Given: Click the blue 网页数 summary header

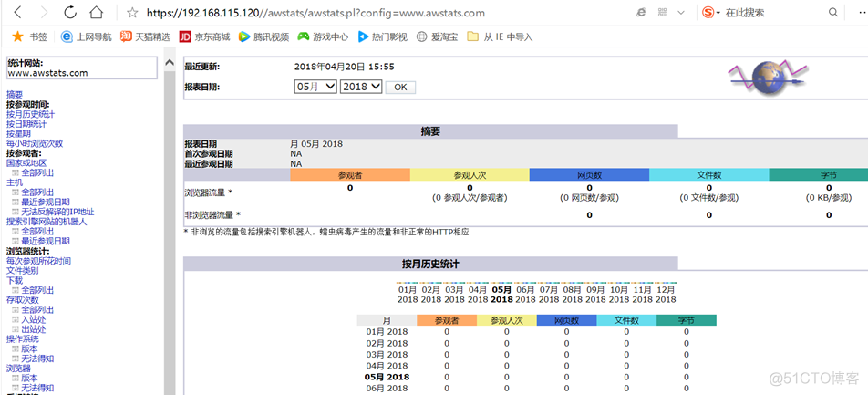Looking at the screenshot, I should (x=589, y=174).
